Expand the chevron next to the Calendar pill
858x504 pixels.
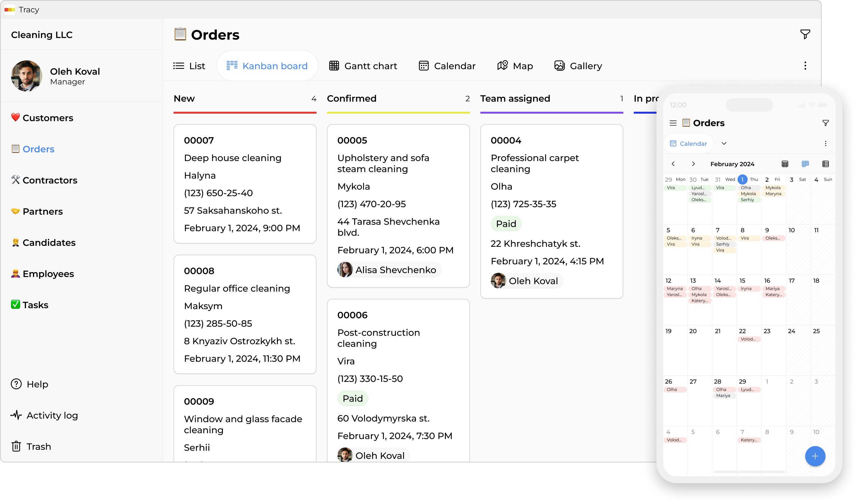[x=724, y=143]
